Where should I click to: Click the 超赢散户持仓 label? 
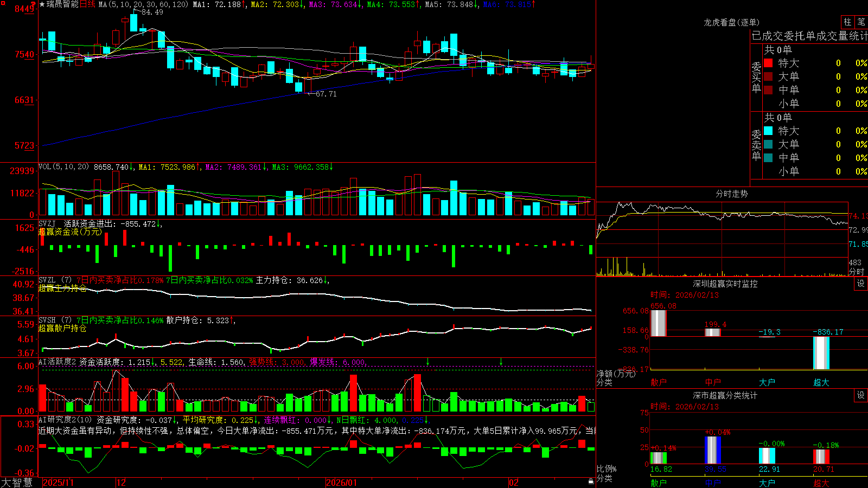(62, 328)
